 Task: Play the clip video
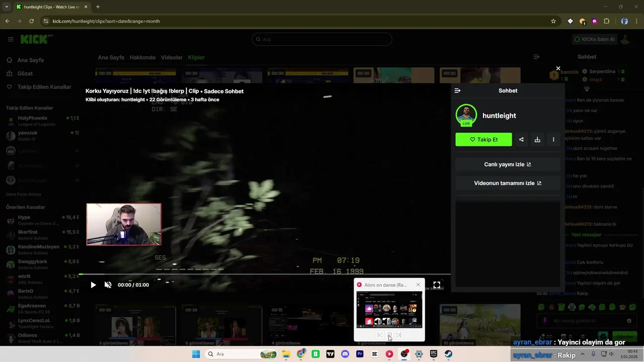pyautogui.click(x=93, y=285)
